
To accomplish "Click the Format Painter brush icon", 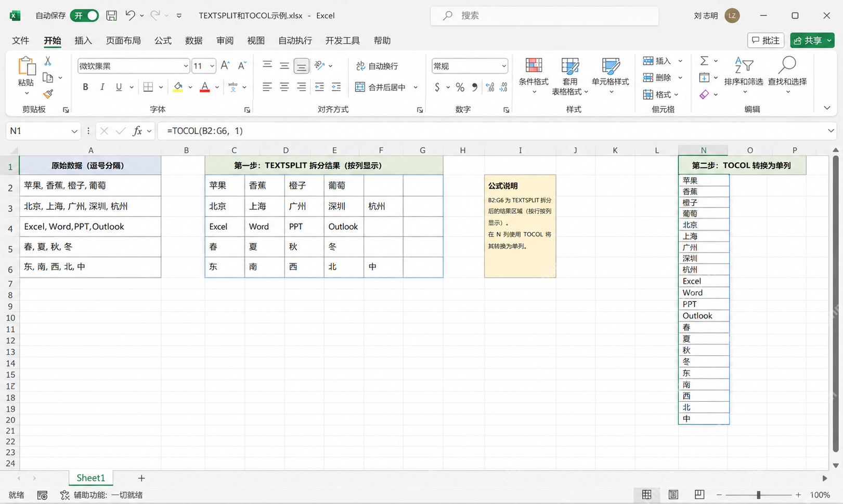I will [48, 94].
